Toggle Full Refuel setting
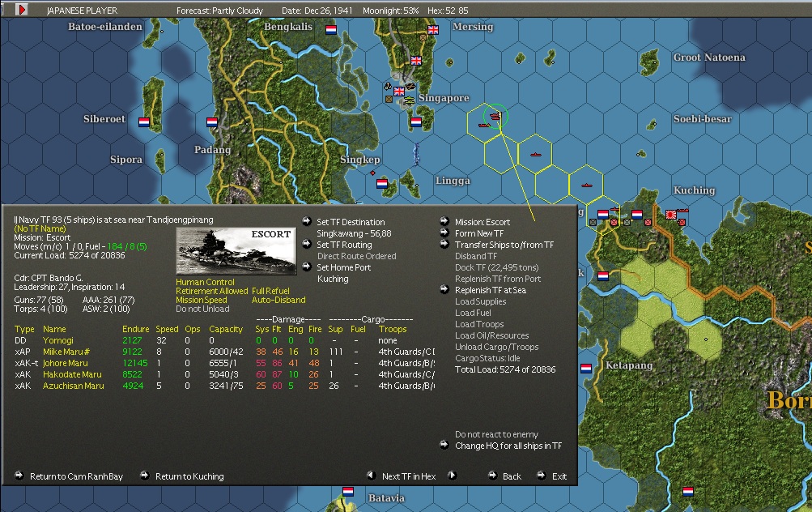The image size is (812, 512). click(270, 291)
